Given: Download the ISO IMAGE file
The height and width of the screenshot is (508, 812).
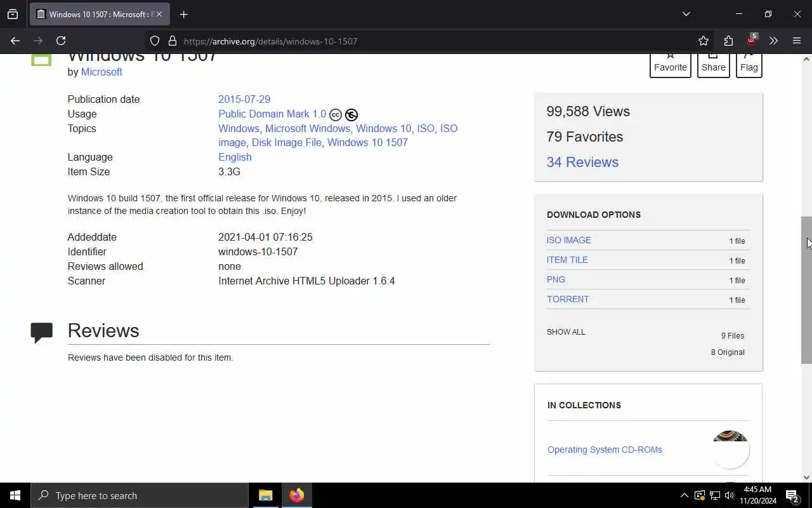Looking at the screenshot, I should click(568, 240).
